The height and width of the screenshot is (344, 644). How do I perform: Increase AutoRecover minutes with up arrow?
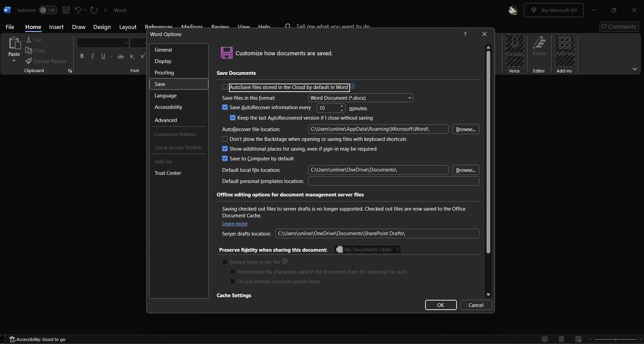[342, 106]
